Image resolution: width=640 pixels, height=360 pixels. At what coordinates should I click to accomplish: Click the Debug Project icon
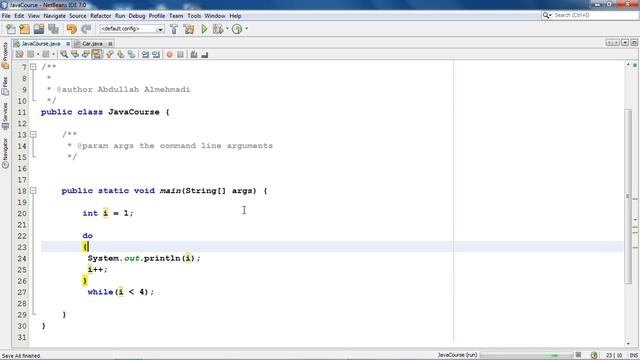coord(218,29)
